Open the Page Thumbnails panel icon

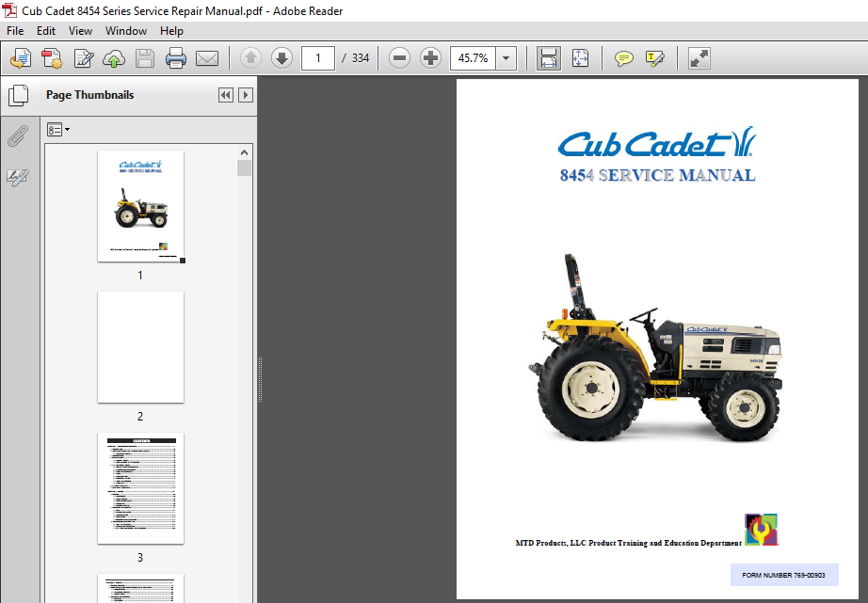point(18,95)
